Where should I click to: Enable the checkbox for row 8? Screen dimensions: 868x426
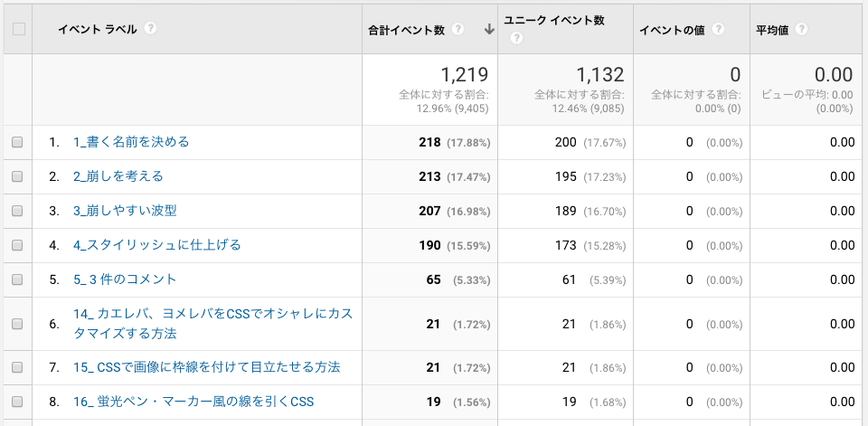[17, 402]
